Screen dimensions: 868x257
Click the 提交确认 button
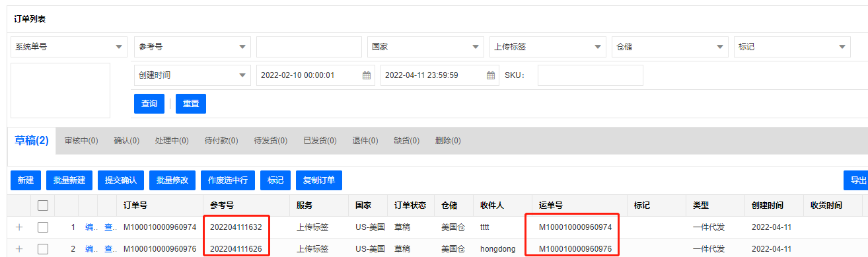pos(120,180)
